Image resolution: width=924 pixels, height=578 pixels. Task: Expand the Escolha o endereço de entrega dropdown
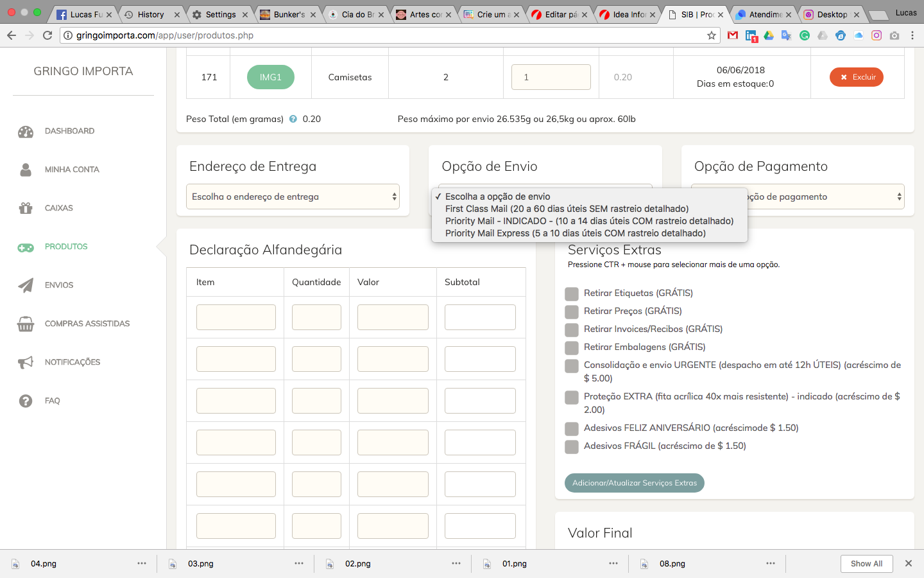coord(293,197)
